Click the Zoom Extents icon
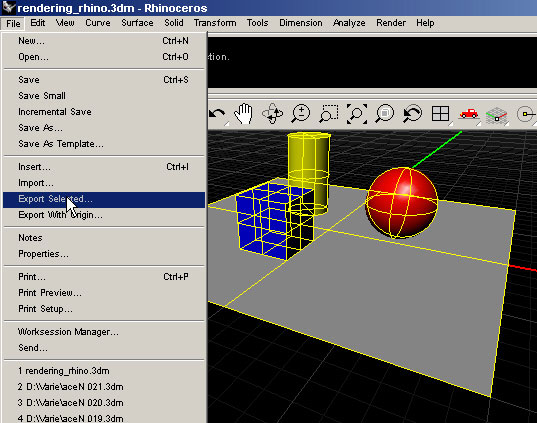This screenshot has height=423, width=537. point(357,114)
